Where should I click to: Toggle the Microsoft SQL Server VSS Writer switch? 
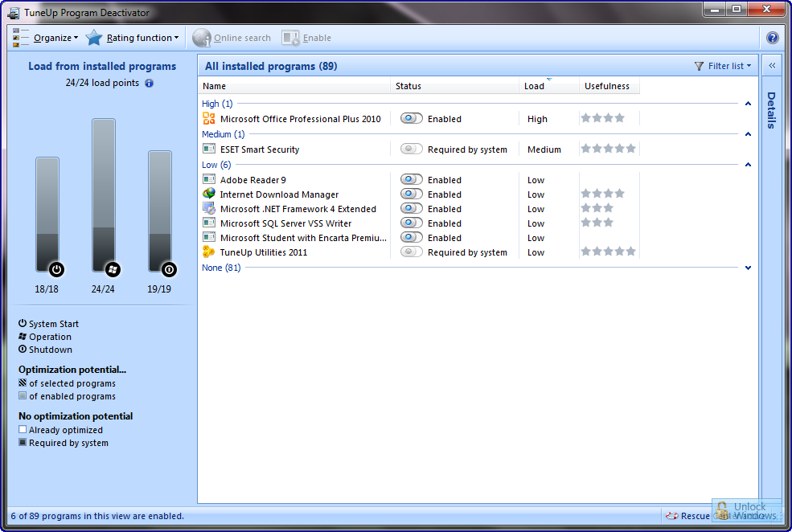click(x=411, y=223)
